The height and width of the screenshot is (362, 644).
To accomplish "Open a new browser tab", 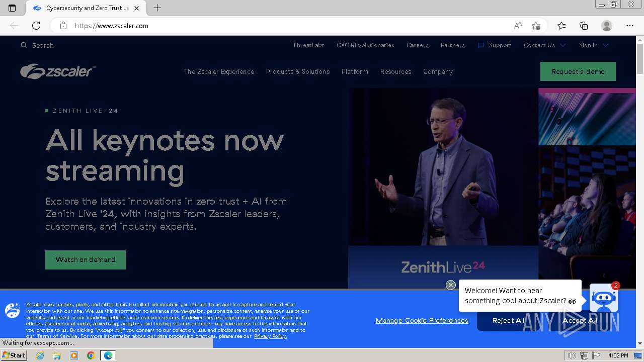I will [157, 8].
